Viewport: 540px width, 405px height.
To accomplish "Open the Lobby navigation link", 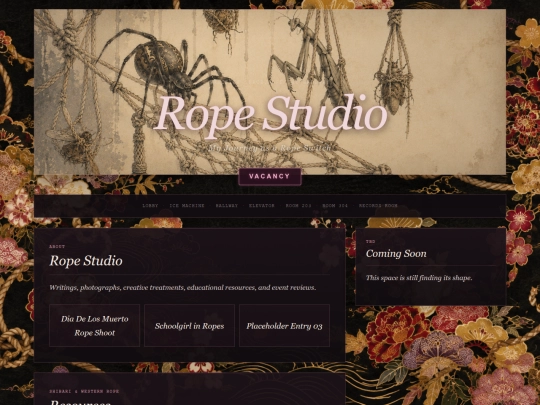I will [x=150, y=206].
